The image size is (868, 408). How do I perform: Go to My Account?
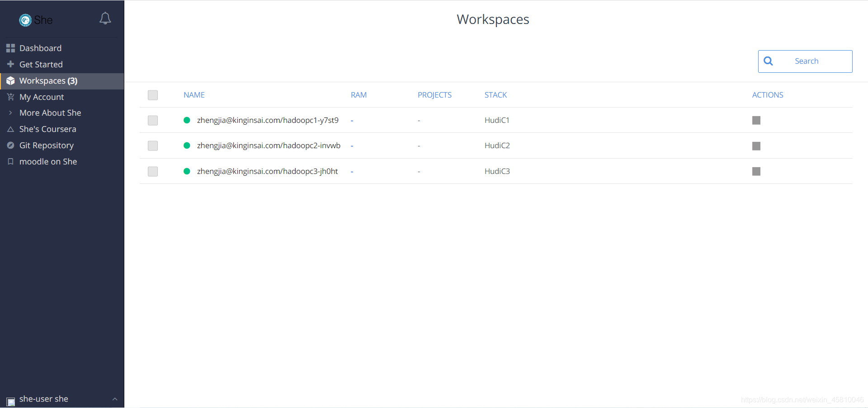click(x=62, y=97)
